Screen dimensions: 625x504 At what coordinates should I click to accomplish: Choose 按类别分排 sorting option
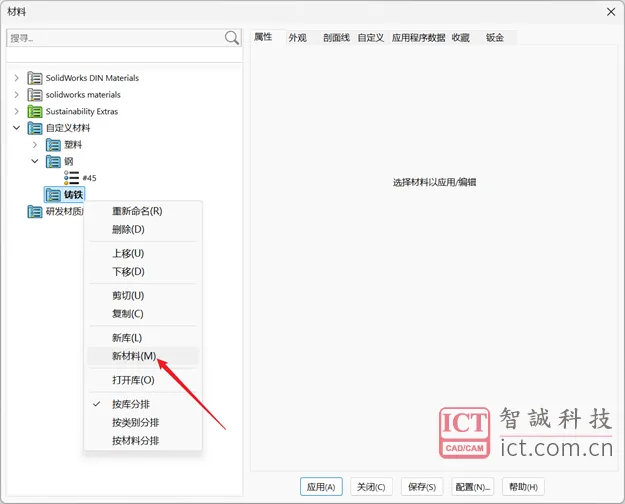pos(135,422)
